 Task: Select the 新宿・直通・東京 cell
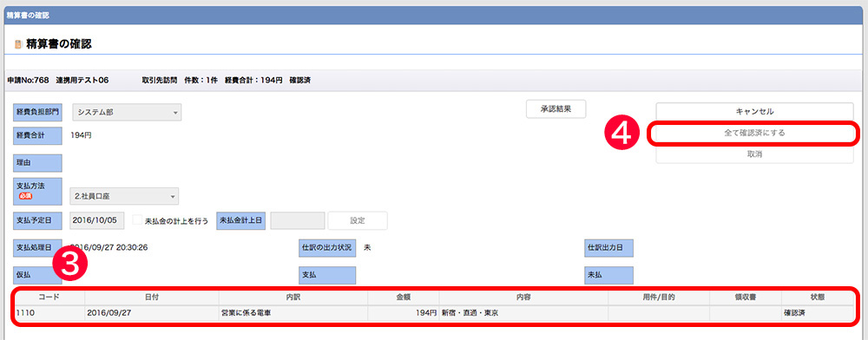coord(523,313)
